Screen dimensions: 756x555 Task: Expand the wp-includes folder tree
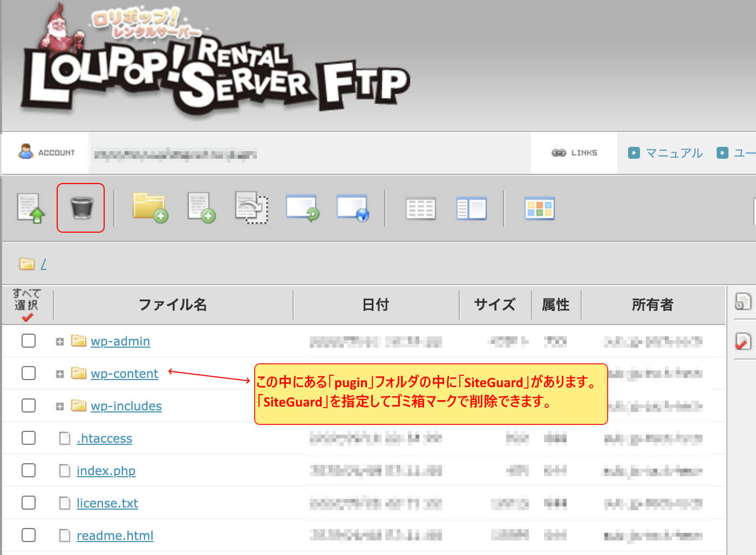pyautogui.click(x=60, y=407)
